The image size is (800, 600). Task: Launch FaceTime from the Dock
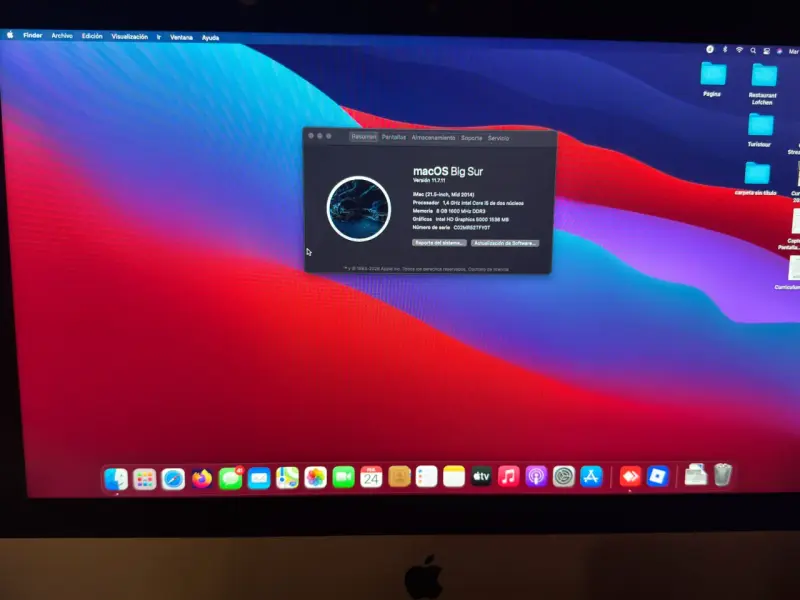click(343, 478)
